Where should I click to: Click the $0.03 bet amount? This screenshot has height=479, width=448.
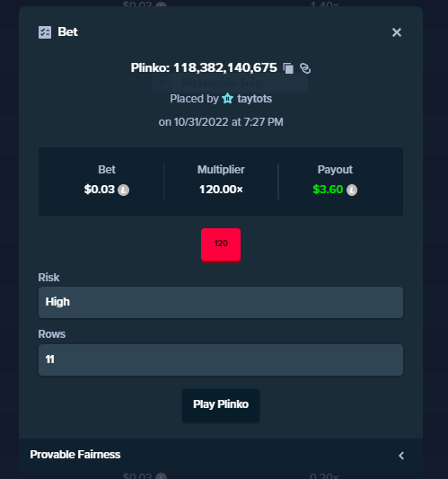(100, 190)
